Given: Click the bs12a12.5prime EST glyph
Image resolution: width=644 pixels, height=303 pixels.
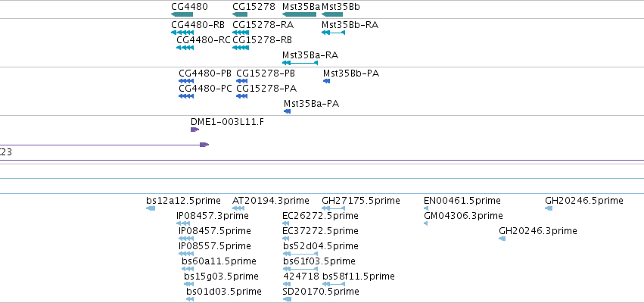Looking at the screenshot, I should (x=151, y=208).
